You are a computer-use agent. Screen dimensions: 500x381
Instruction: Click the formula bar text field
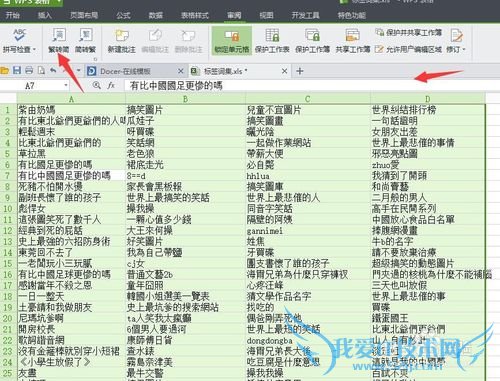tap(312, 86)
